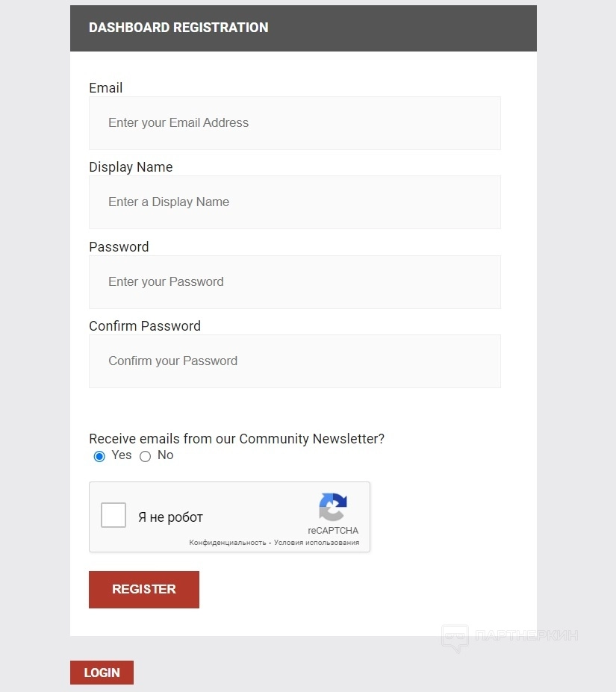Screen dimensions: 616x692
Task: Click the Login button
Action: (102, 673)
